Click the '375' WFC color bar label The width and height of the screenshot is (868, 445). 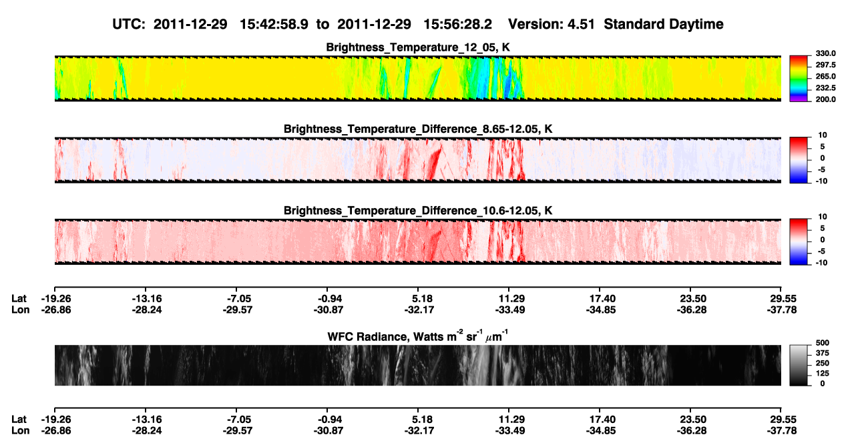pyautogui.click(x=821, y=354)
